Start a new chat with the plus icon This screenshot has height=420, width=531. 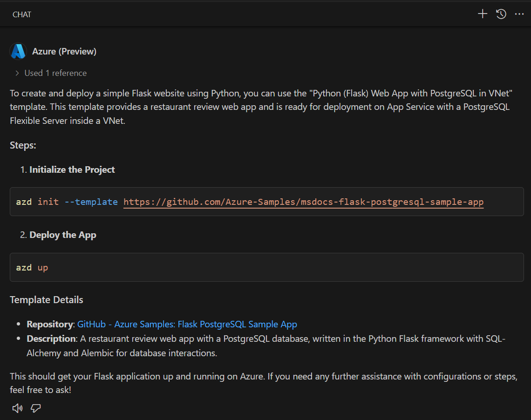483,14
